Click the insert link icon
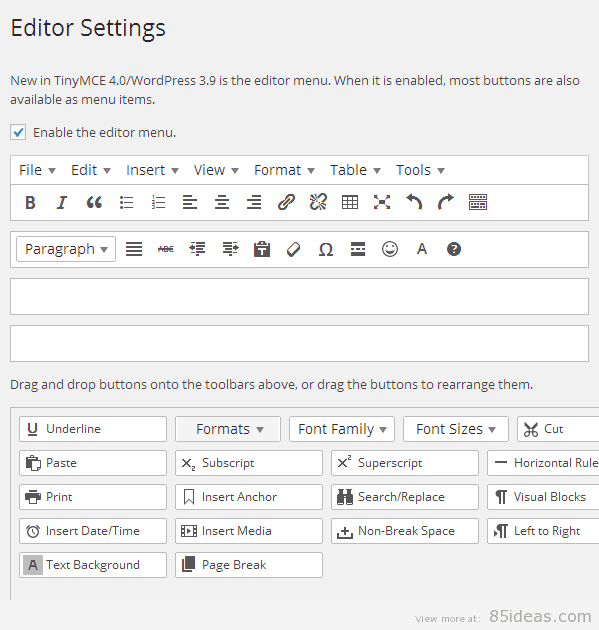The height and width of the screenshot is (630, 599). (286, 202)
